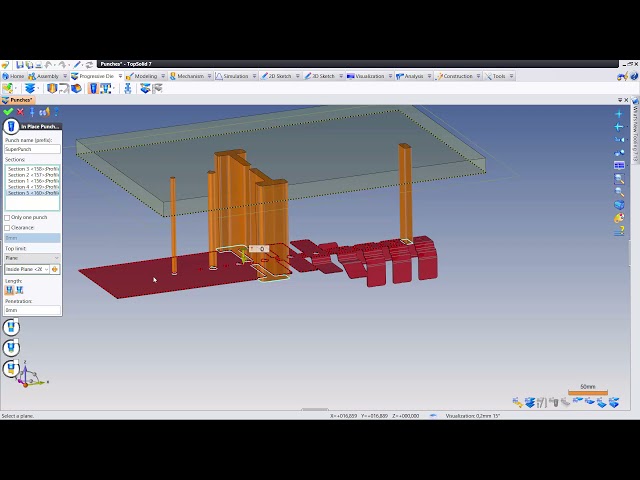The width and height of the screenshot is (640, 480).
Task: Select the second Length mode icon
Action: (19, 290)
